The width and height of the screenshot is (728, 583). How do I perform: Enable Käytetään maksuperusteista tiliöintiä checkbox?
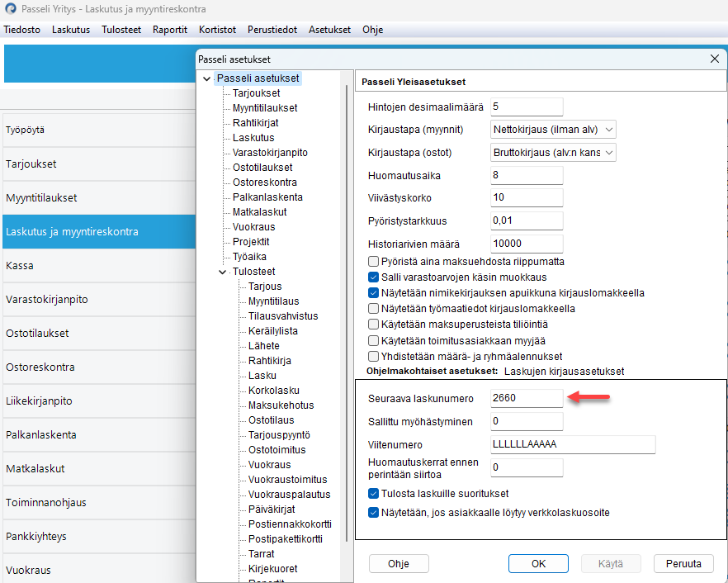pos(373,325)
